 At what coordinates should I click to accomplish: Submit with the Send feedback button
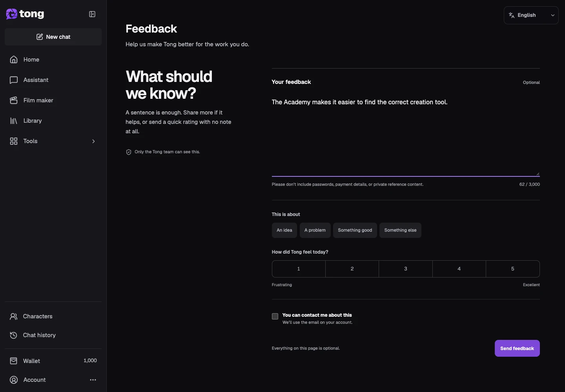click(517, 348)
